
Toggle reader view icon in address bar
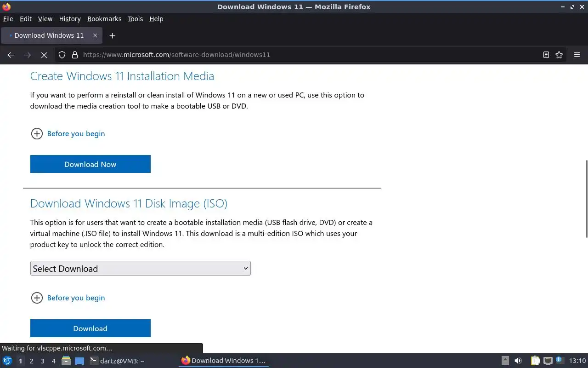point(546,55)
